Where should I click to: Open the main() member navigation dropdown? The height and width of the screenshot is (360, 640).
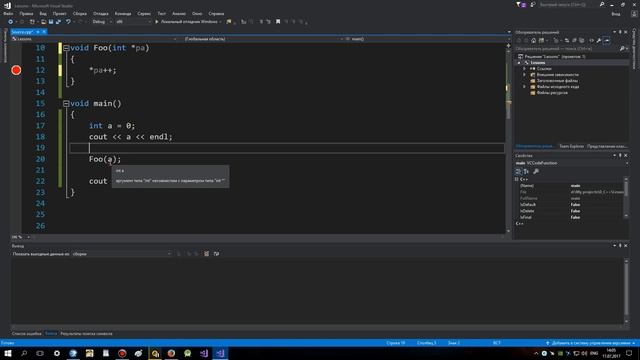[x=426, y=39]
